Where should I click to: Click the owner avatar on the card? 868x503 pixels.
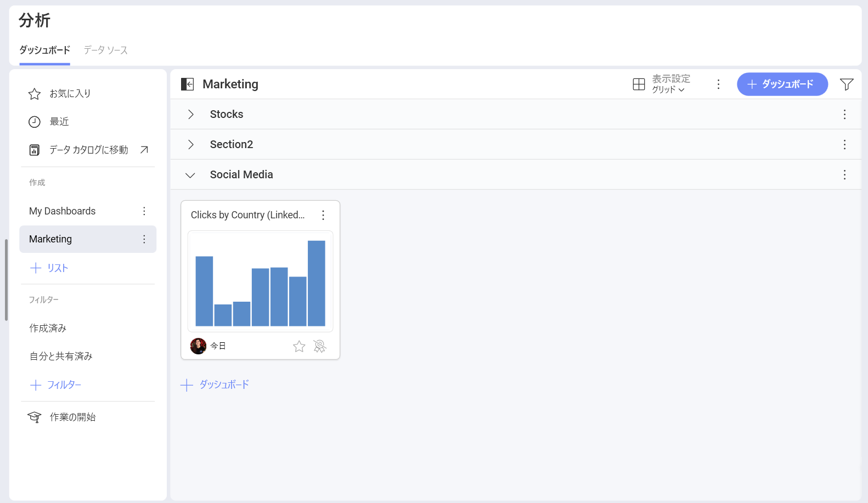(x=198, y=346)
